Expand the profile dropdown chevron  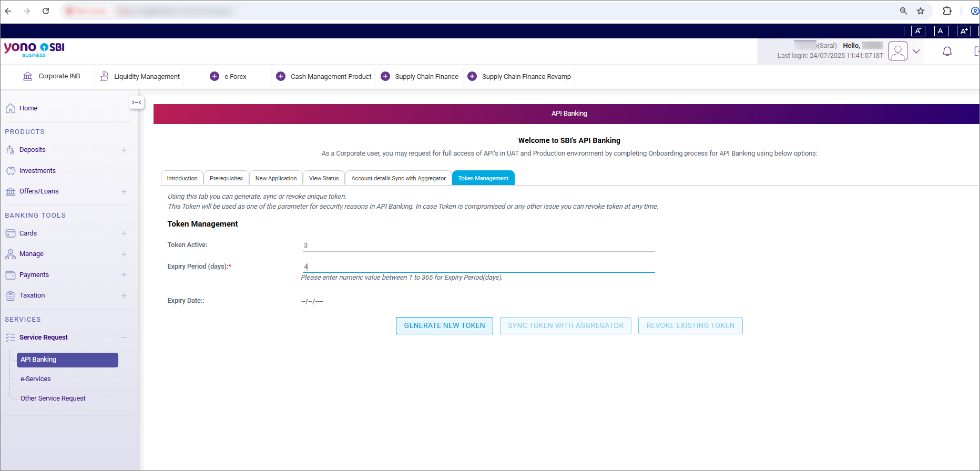click(916, 51)
